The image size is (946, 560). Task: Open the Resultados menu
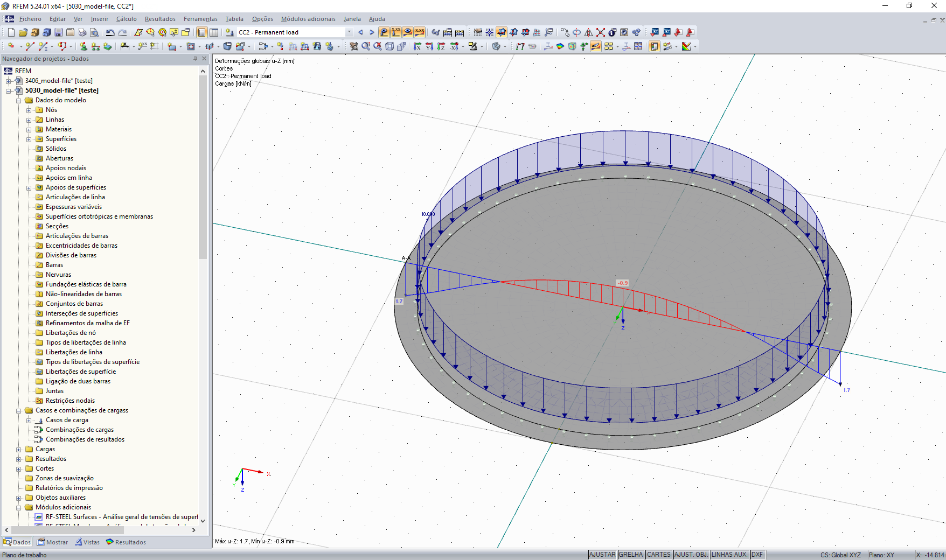pos(160,19)
